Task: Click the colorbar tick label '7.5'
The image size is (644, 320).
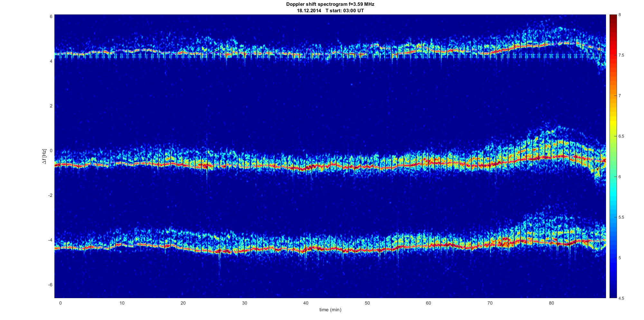Action: click(621, 55)
